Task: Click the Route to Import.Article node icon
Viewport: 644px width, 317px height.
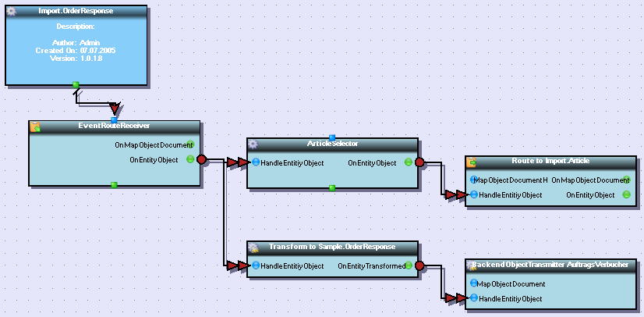Action: click(x=472, y=162)
